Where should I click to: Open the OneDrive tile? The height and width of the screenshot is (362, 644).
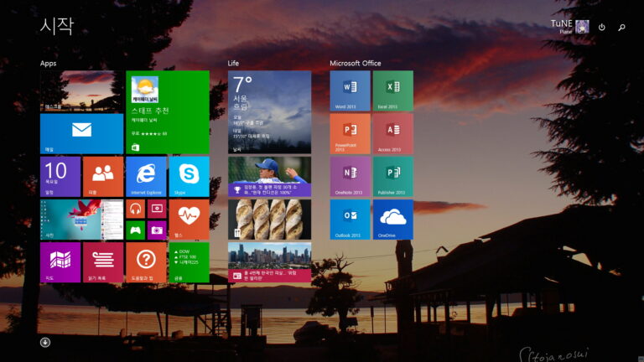[x=393, y=220]
